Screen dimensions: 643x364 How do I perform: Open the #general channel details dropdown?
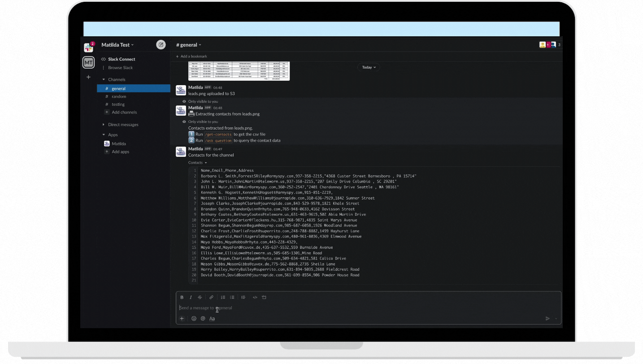pos(188,45)
